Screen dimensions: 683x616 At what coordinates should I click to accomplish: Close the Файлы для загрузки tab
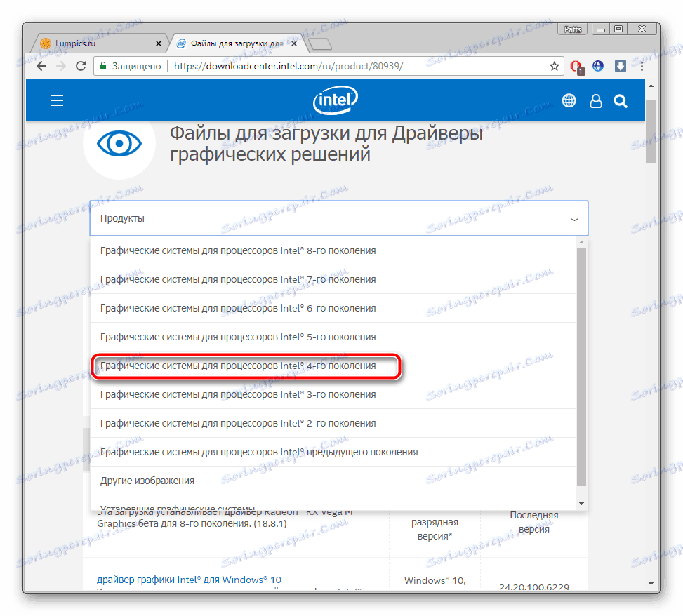[x=294, y=43]
